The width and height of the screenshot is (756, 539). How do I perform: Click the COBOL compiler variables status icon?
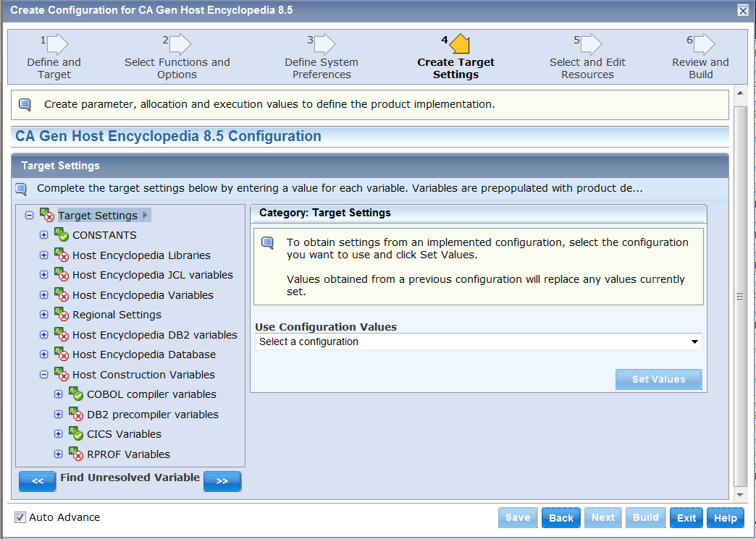(x=76, y=394)
